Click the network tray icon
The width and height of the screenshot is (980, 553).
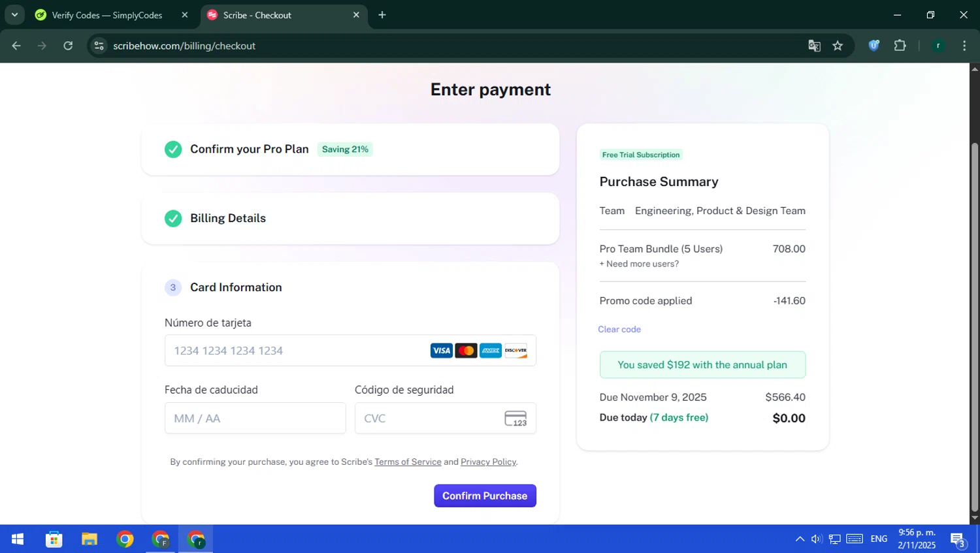pyautogui.click(x=835, y=539)
